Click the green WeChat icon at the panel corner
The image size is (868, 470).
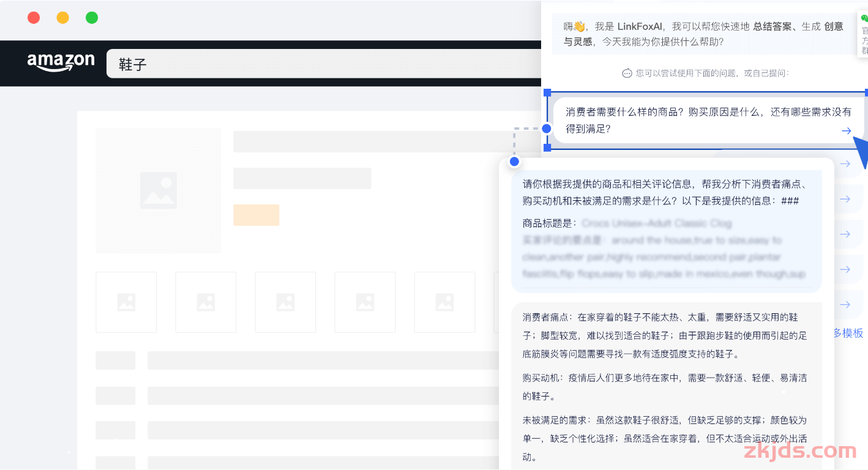(864, 19)
